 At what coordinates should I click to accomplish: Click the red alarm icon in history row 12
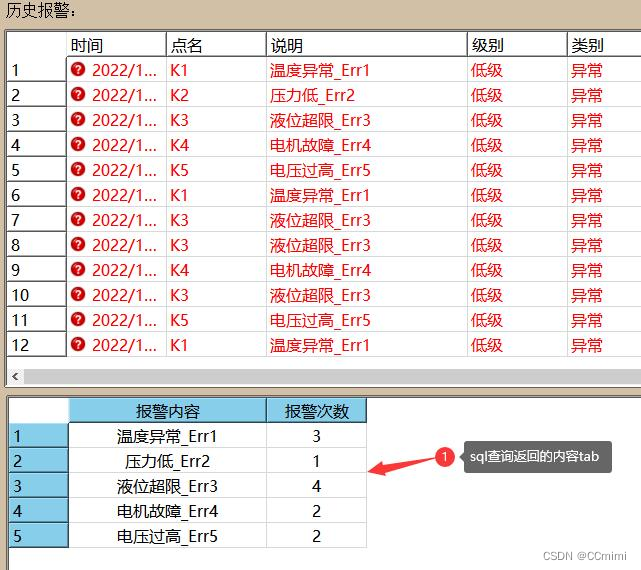click(78, 344)
